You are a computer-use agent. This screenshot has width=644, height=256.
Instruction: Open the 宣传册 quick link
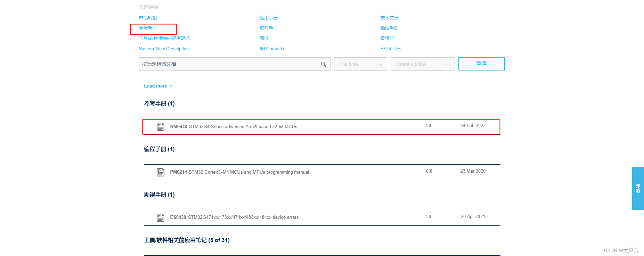[x=387, y=38]
